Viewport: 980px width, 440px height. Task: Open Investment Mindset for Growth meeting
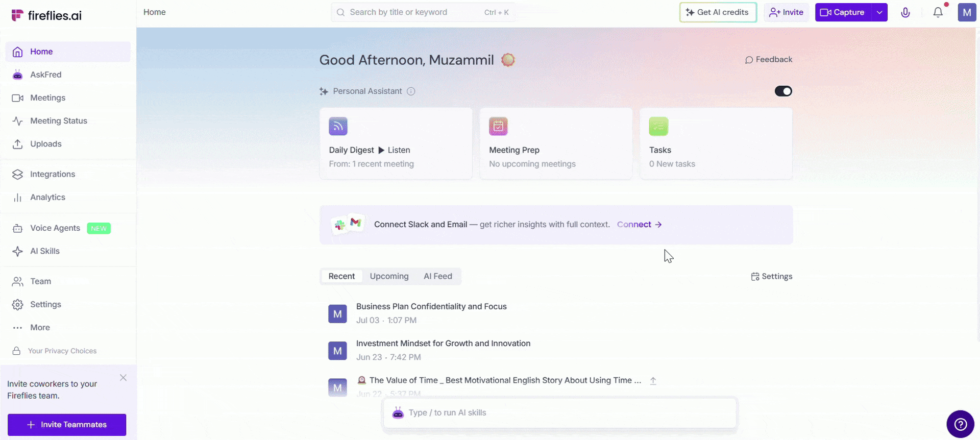pos(443,344)
